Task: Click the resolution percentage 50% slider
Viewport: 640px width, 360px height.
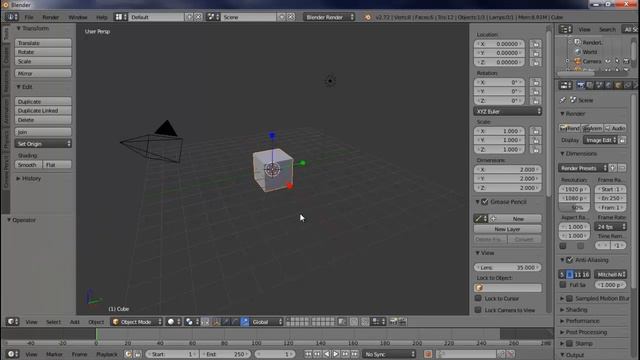Action: (x=574, y=207)
